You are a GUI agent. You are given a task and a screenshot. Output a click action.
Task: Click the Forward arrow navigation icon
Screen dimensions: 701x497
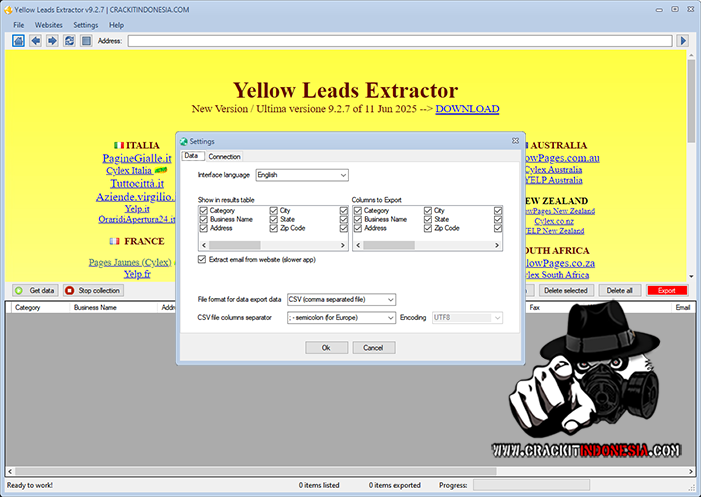click(52, 41)
